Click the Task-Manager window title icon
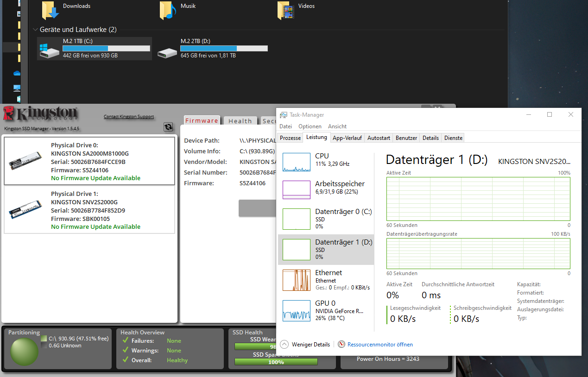The image size is (588, 377). coord(284,115)
